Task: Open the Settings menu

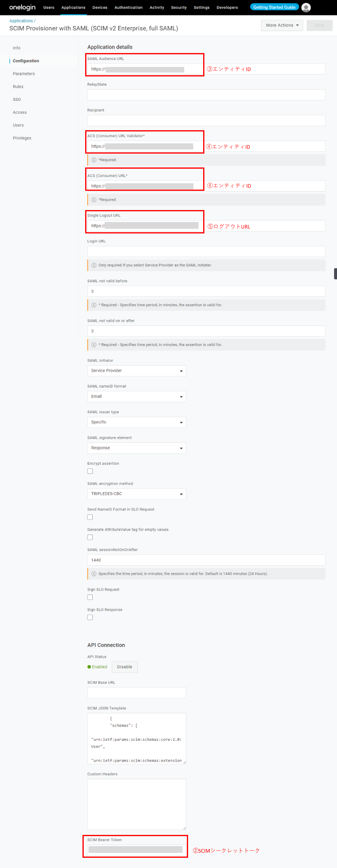Action: tap(201, 7)
